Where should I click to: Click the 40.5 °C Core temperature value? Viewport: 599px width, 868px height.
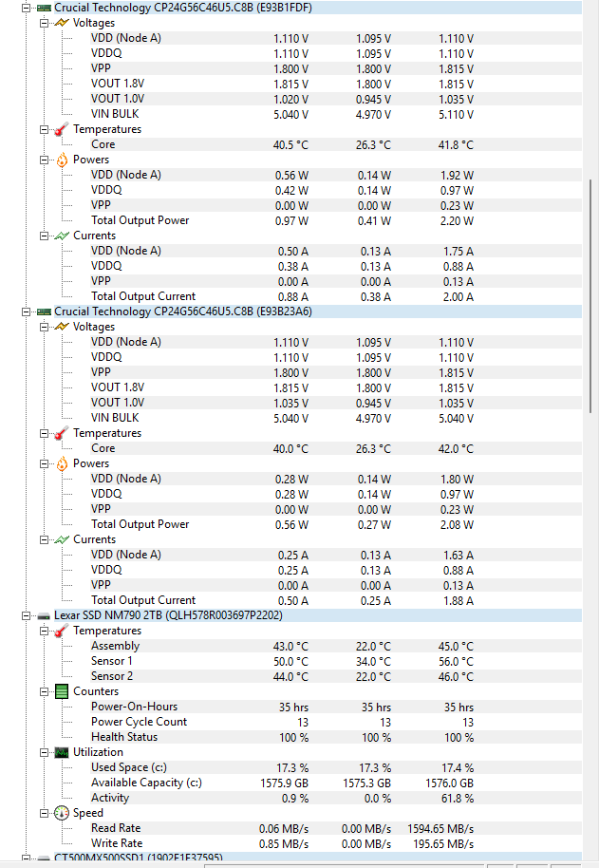click(x=290, y=145)
